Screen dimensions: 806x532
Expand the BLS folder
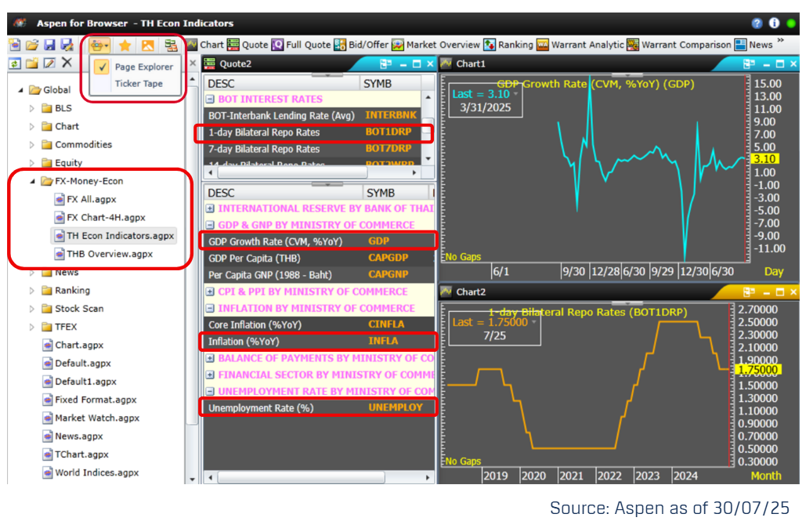tap(32, 108)
